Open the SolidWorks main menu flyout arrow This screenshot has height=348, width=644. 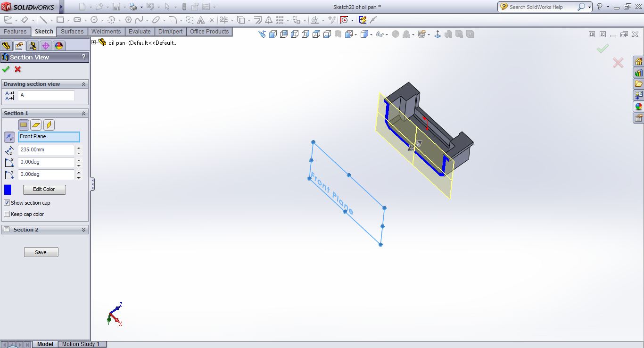(x=61, y=7)
